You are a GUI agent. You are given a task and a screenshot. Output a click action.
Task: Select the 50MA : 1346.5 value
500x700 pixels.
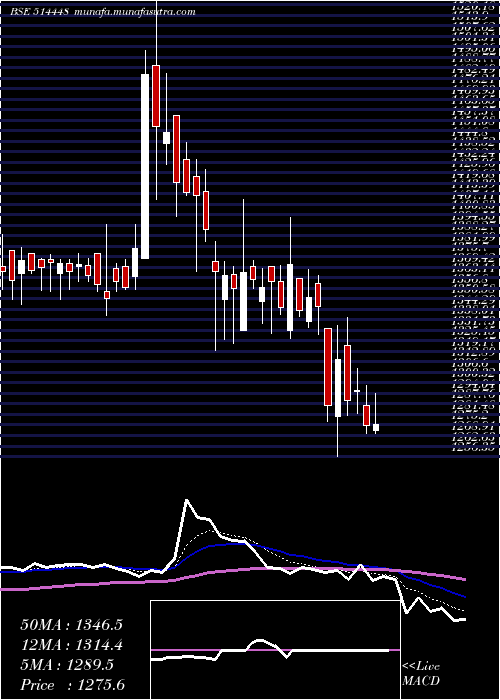(x=71, y=625)
